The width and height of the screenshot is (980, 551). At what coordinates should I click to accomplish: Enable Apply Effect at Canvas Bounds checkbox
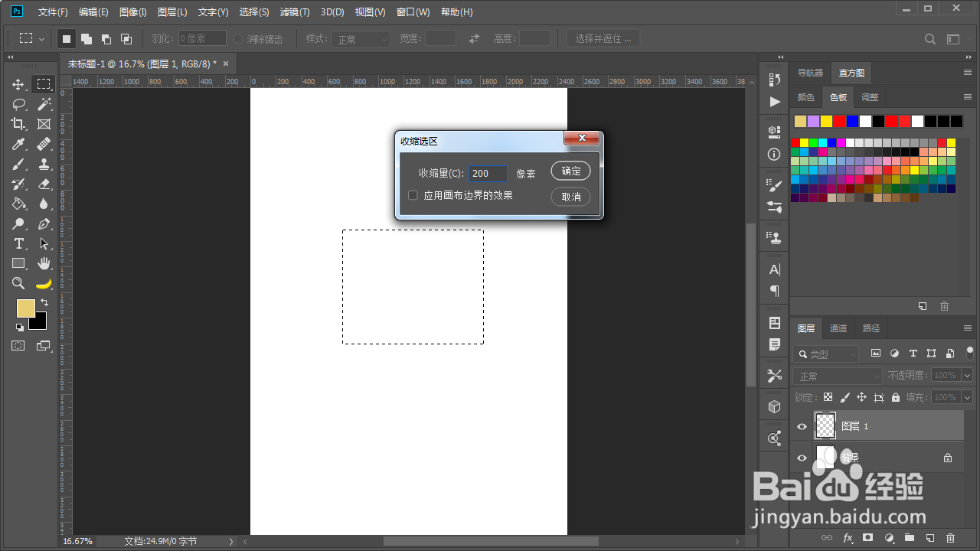coord(413,195)
